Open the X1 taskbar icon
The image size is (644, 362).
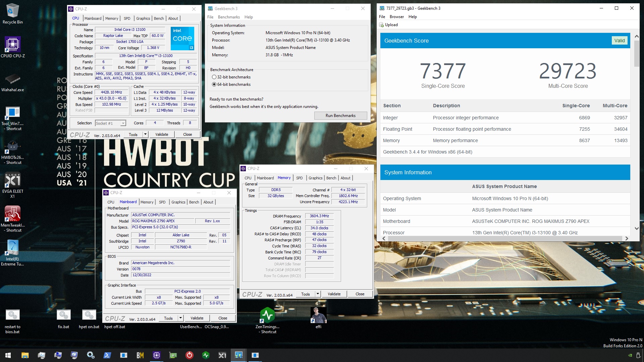tap(222, 355)
